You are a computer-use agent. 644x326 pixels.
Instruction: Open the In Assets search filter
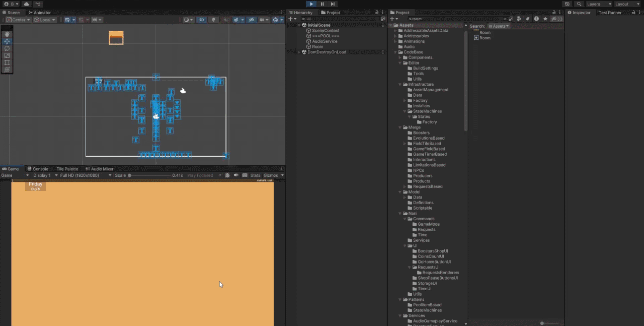(498, 26)
